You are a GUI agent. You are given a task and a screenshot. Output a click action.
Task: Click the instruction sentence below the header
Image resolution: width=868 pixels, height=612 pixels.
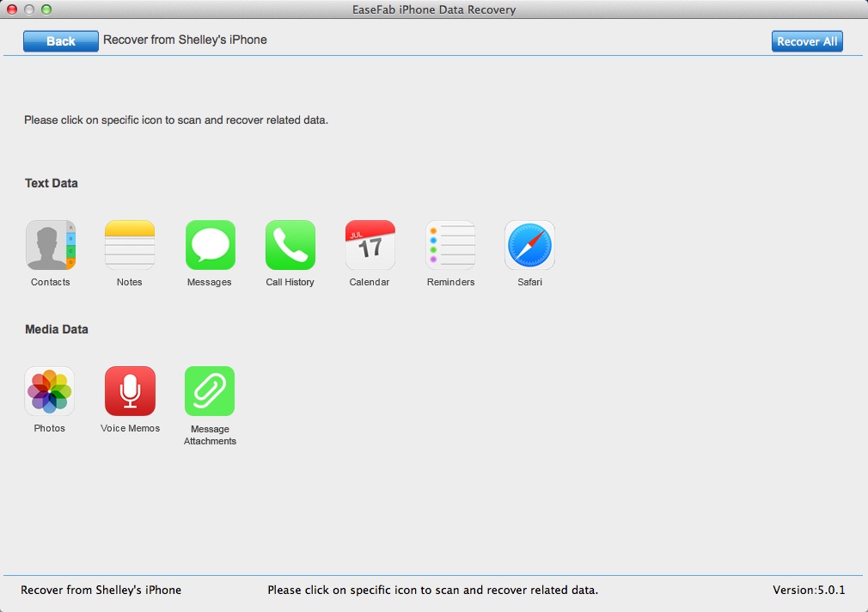click(x=176, y=120)
